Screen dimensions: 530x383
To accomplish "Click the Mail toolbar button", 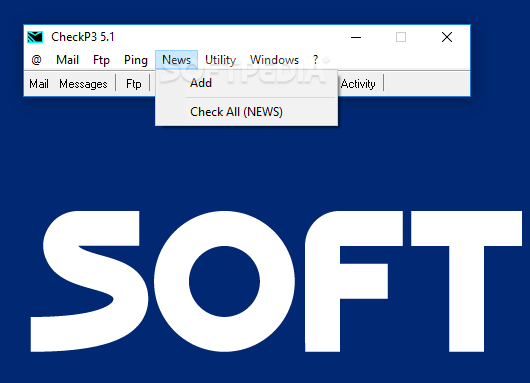I will tap(39, 84).
